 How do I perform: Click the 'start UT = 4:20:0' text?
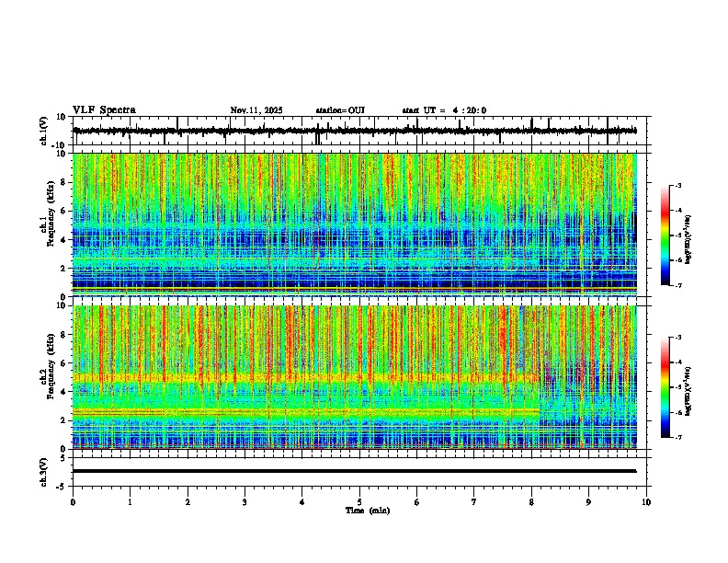point(444,110)
